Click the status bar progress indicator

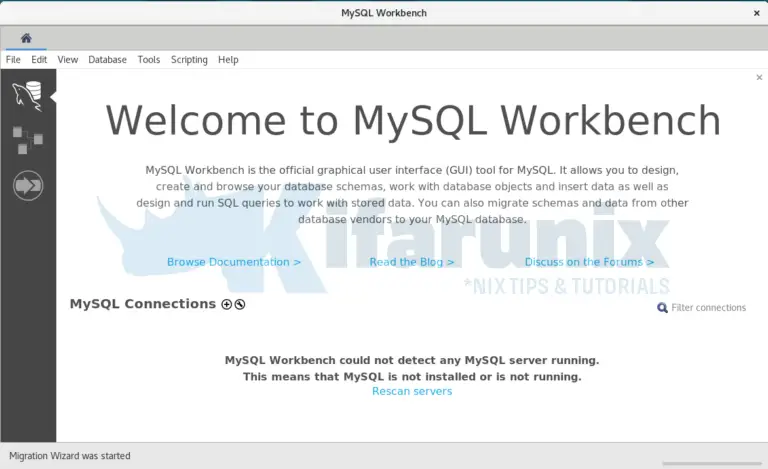click(712, 463)
